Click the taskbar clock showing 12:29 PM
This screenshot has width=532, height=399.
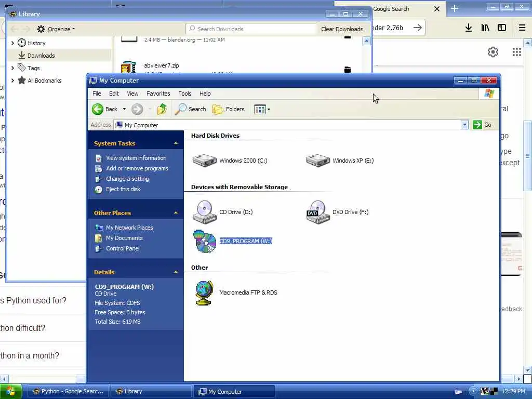(513, 392)
